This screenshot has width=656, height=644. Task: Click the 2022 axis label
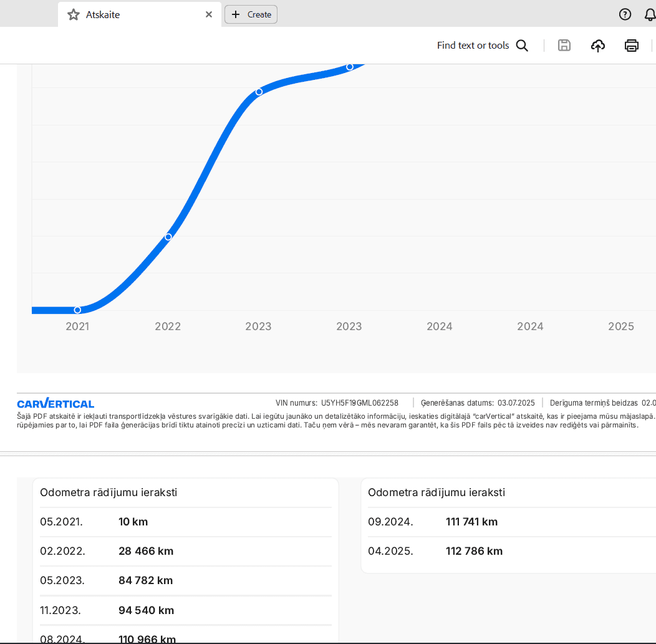pyautogui.click(x=168, y=326)
